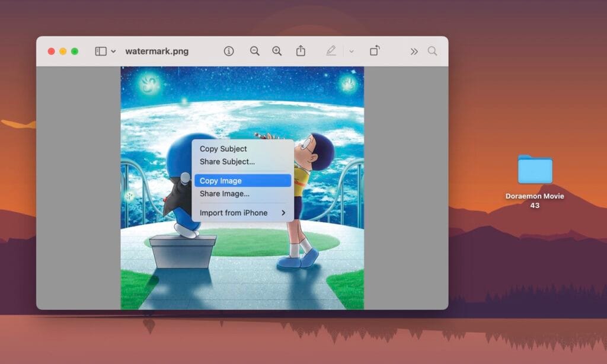Close the Preview window with red button
The height and width of the screenshot is (364, 607).
[51, 51]
